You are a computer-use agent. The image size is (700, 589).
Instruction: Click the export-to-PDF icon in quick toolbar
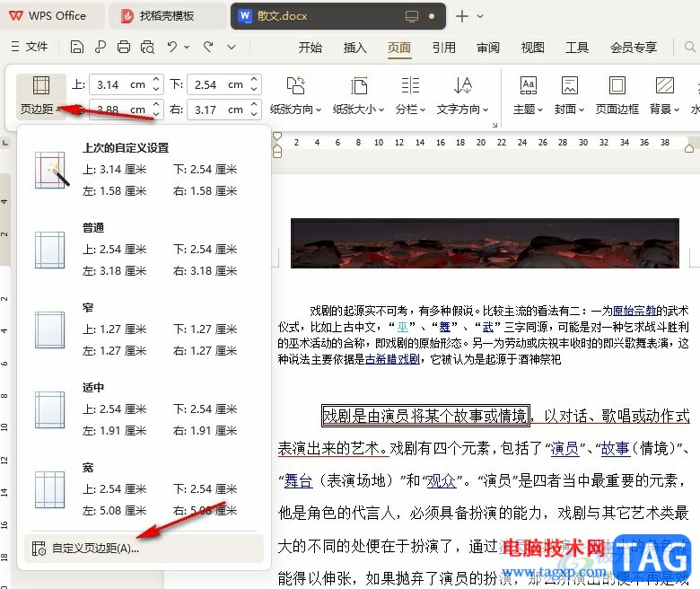pos(101,47)
